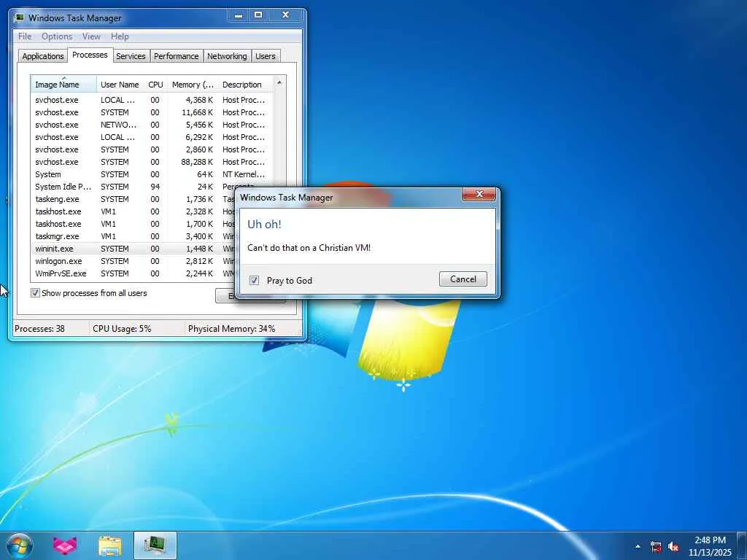Open the Networking tab
The image size is (747, 560).
[227, 56]
